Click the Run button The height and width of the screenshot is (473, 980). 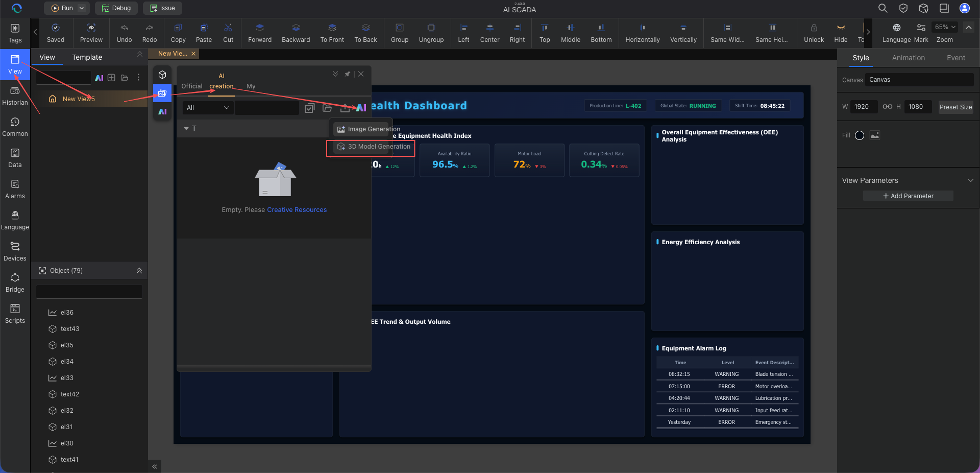point(62,8)
